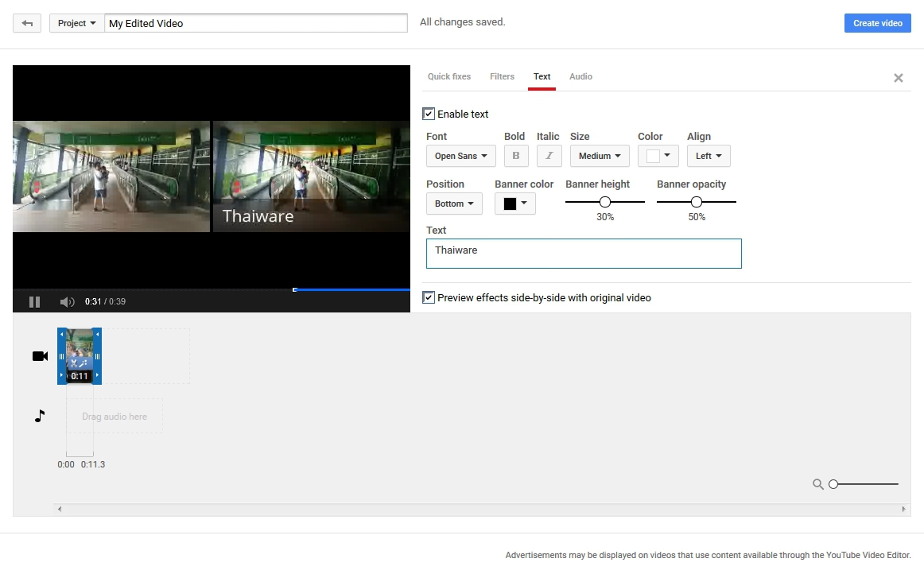Image resolution: width=924 pixels, height=574 pixels.
Task: Click the Create video button
Action: pos(877,23)
